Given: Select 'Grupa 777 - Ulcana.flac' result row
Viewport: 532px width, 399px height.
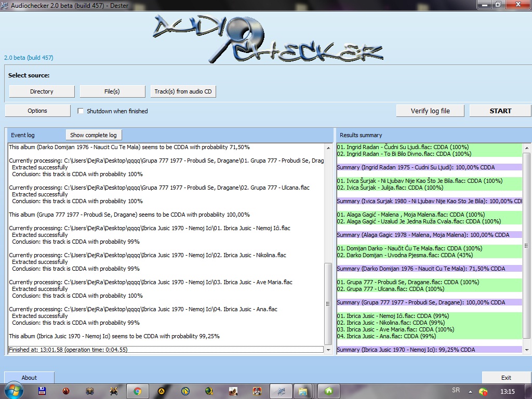Looking at the screenshot, I should pos(430,289).
